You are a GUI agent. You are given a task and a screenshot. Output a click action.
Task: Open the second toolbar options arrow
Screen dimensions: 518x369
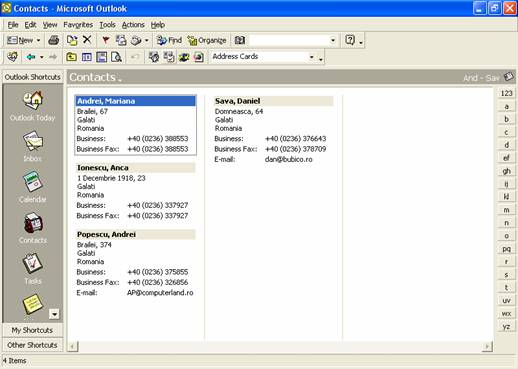321,58
